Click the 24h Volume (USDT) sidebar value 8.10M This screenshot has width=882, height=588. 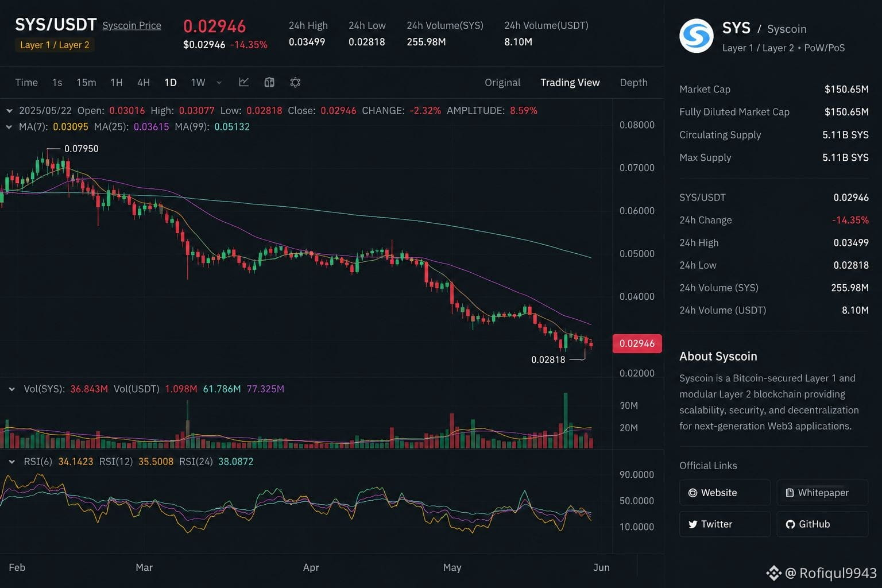coord(855,310)
